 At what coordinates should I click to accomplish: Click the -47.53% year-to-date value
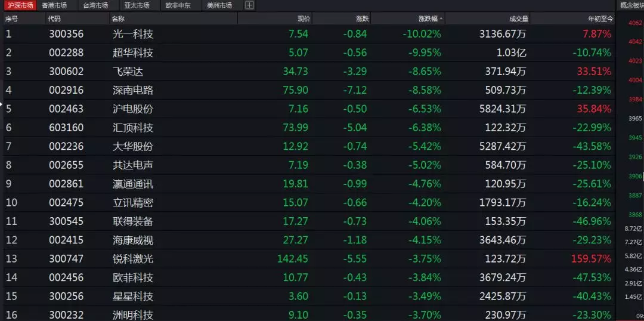[592, 278]
